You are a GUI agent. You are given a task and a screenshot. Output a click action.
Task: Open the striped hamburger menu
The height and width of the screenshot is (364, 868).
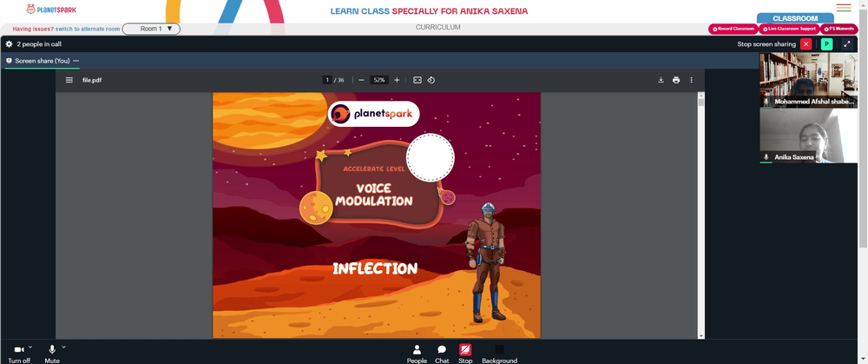844,7
